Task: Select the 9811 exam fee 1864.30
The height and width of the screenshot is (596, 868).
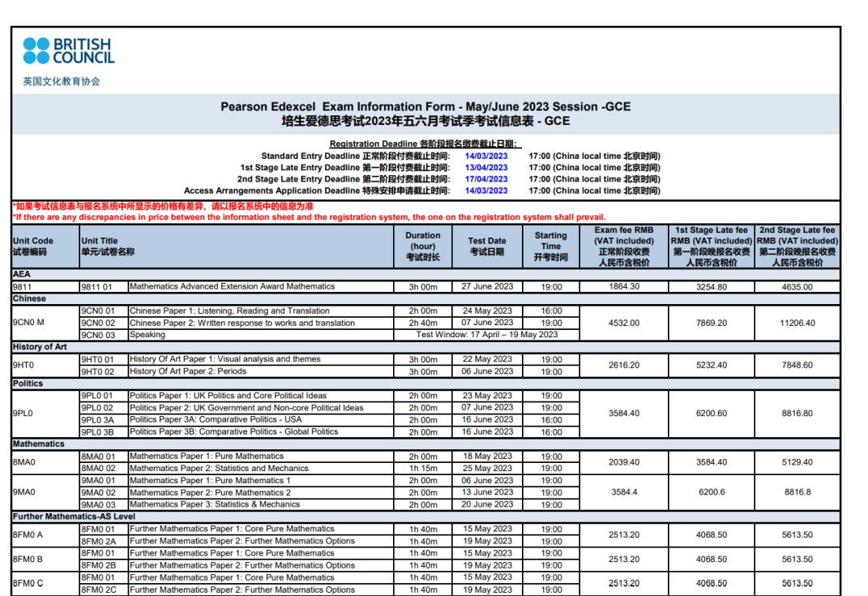Action: click(x=624, y=287)
